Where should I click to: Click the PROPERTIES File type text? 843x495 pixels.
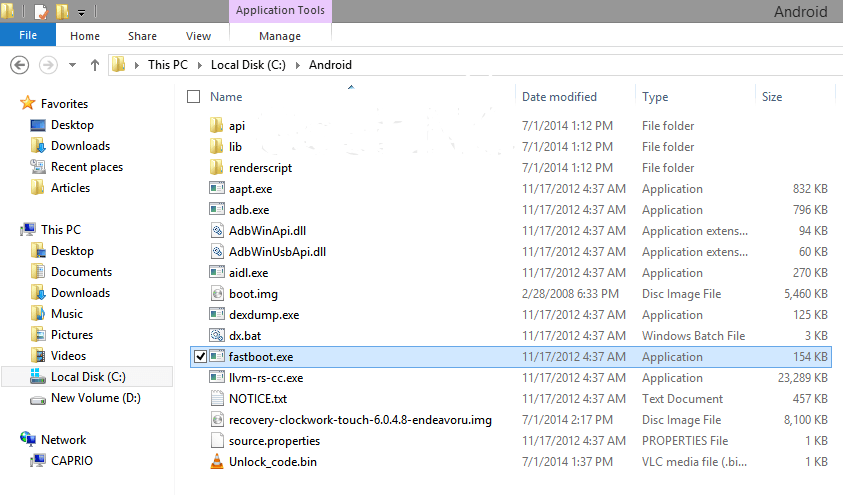coord(685,440)
